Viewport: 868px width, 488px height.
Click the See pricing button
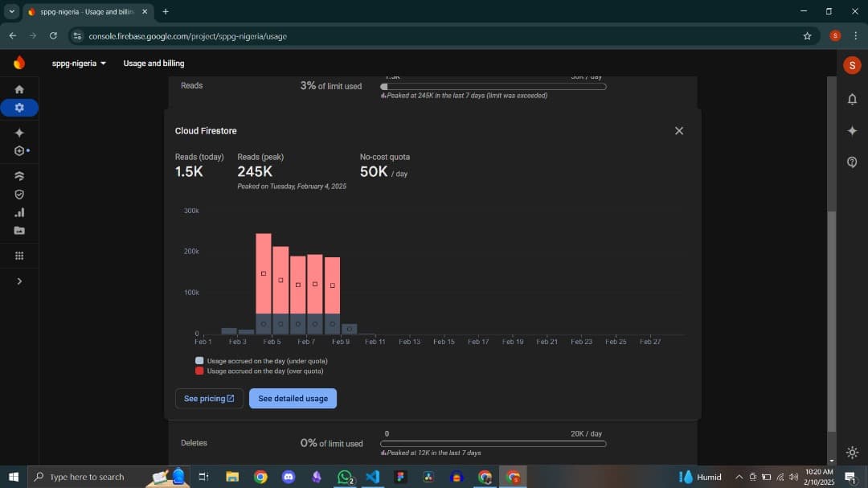(x=209, y=398)
